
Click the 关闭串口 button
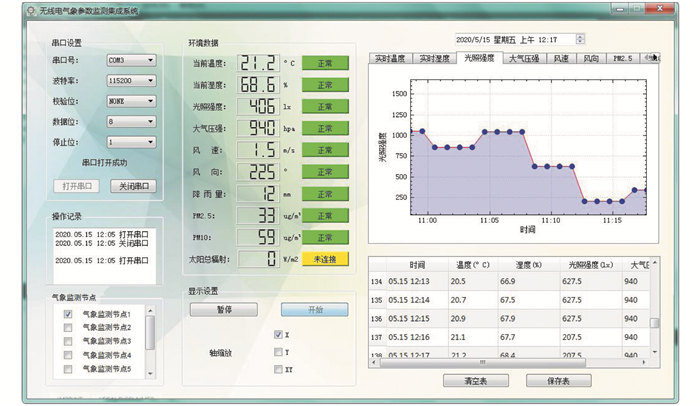(133, 186)
